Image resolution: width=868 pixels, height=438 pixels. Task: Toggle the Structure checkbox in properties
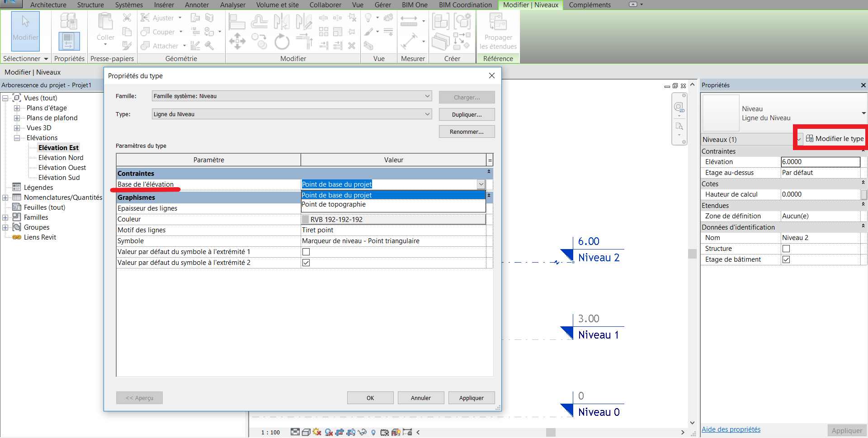(x=786, y=249)
